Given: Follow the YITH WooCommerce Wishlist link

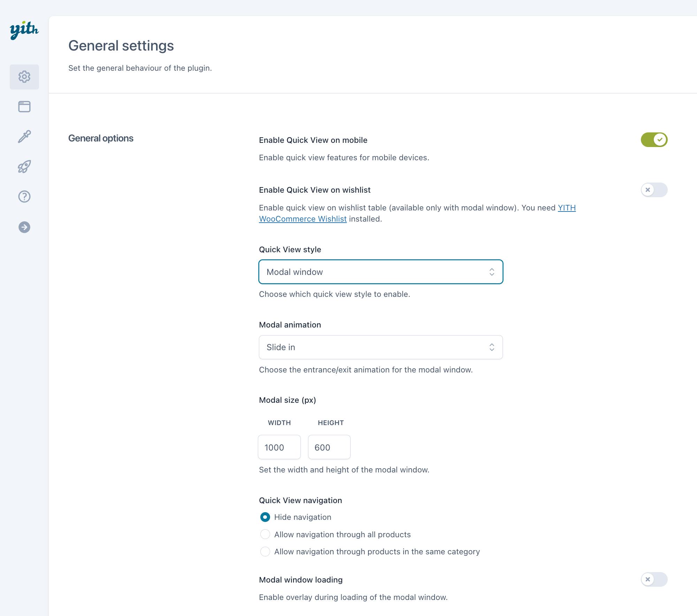Looking at the screenshot, I should (302, 219).
